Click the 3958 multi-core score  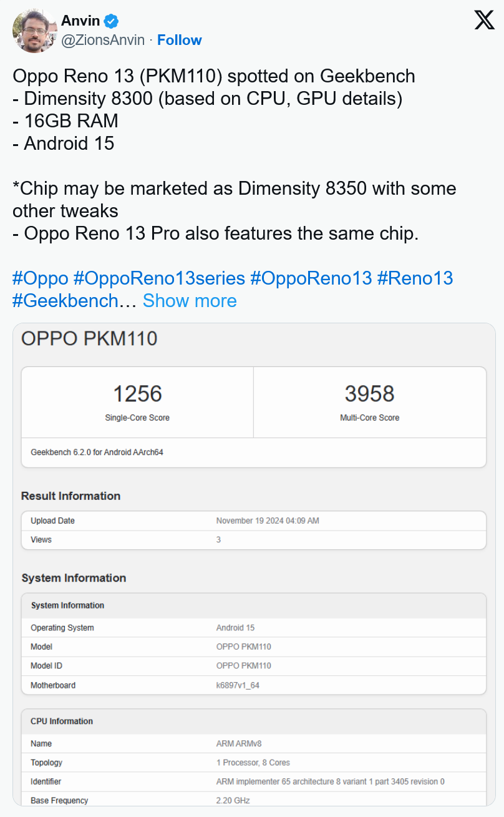(x=369, y=394)
